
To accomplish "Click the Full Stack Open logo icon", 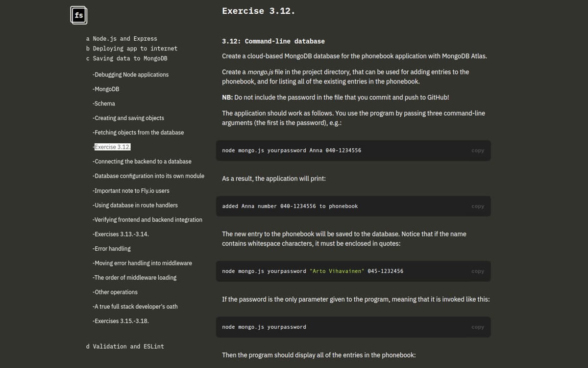I will 78,15.
